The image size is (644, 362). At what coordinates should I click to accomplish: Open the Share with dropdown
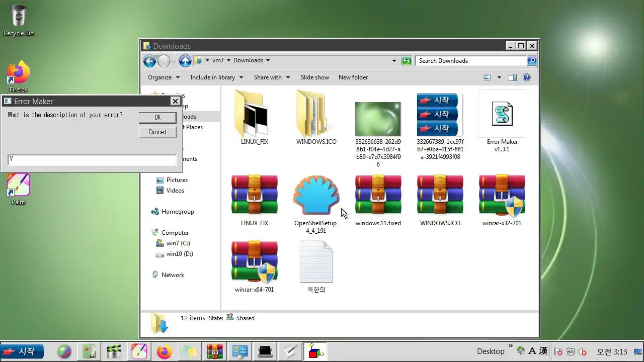pos(272,77)
